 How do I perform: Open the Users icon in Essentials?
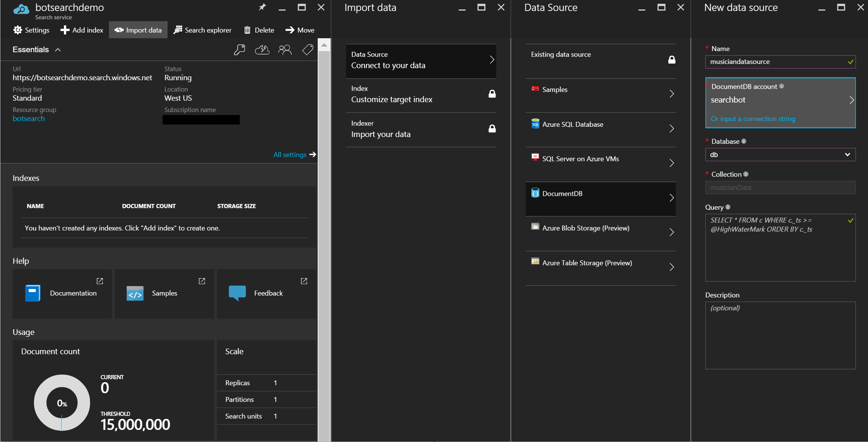click(x=285, y=50)
